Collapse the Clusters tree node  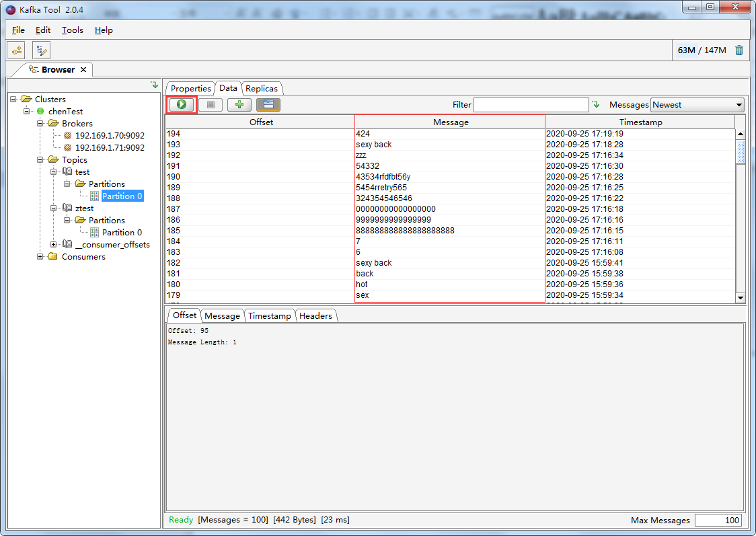13,99
